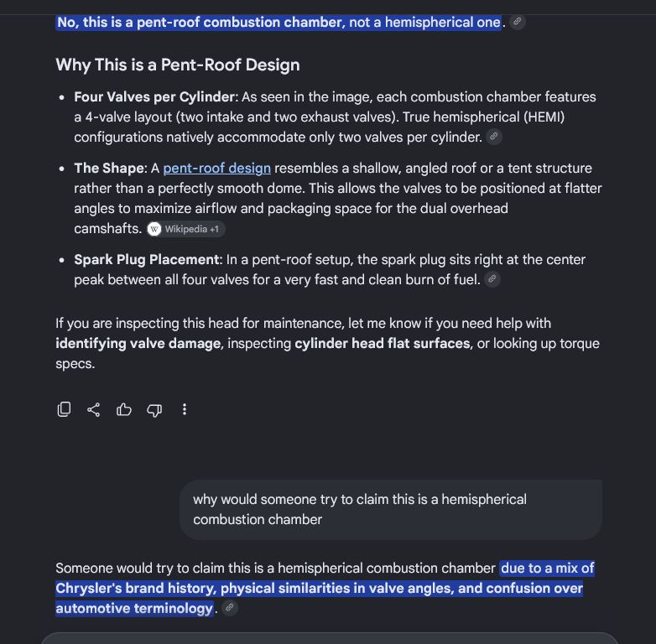Click the prompt input box at the bottom
Screen dimensions: 656x644
click(x=328, y=638)
